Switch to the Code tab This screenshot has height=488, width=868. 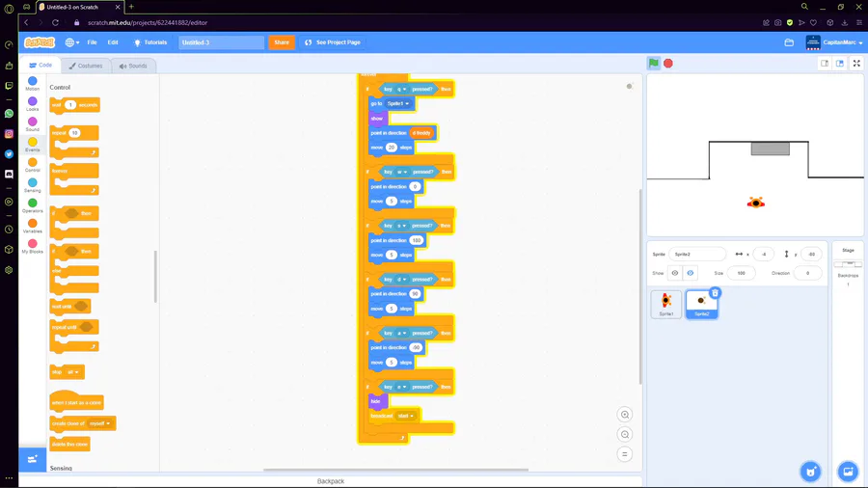[x=41, y=66]
